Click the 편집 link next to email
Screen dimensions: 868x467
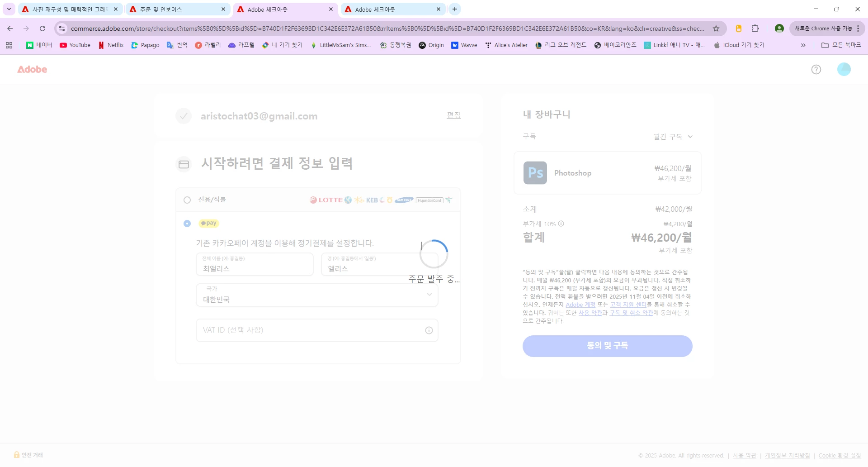click(x=454, y=115)
